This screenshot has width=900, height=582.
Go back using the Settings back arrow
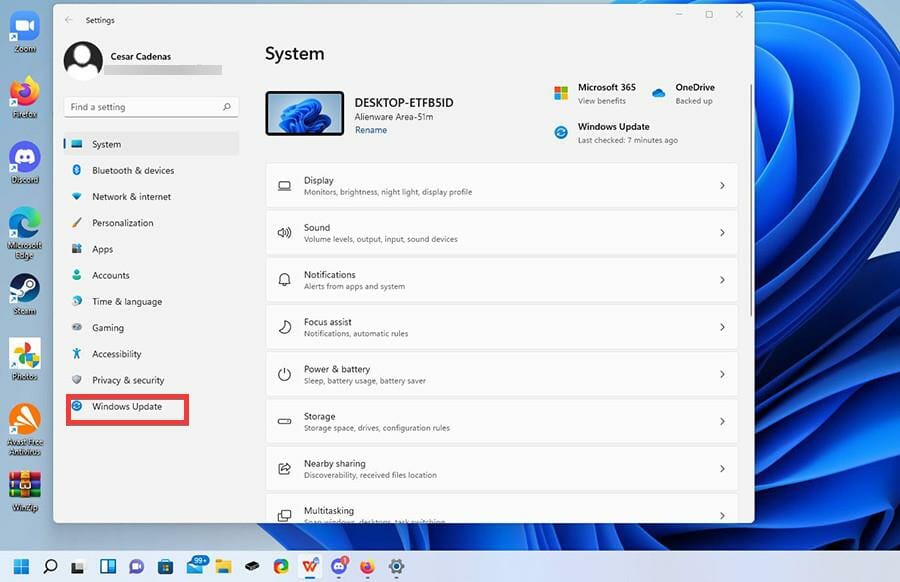pos(69,20)
